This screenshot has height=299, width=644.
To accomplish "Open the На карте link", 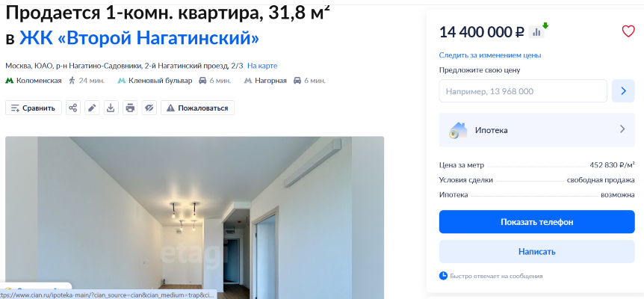I will click(x=262, y=66).
